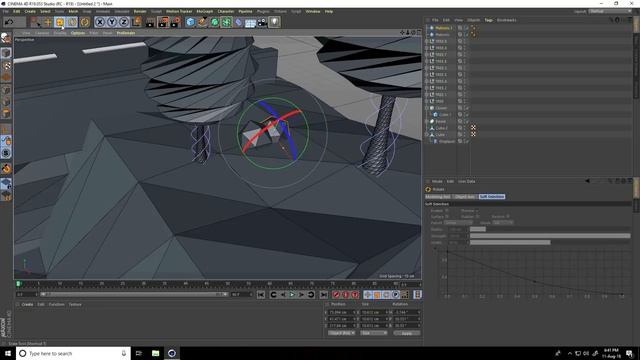640x360 pixels.
Task: Open File Explorer from the taskbar
Action: [x=156, y=353]
